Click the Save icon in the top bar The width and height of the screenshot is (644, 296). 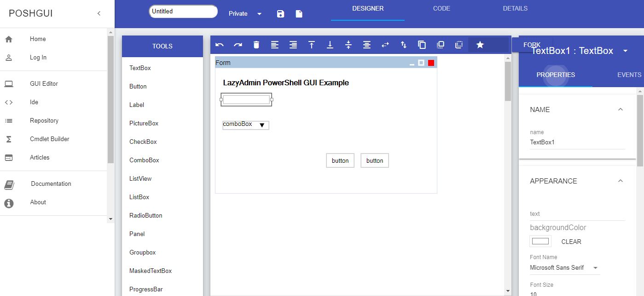pyautogui.click(x=281, y=13)
